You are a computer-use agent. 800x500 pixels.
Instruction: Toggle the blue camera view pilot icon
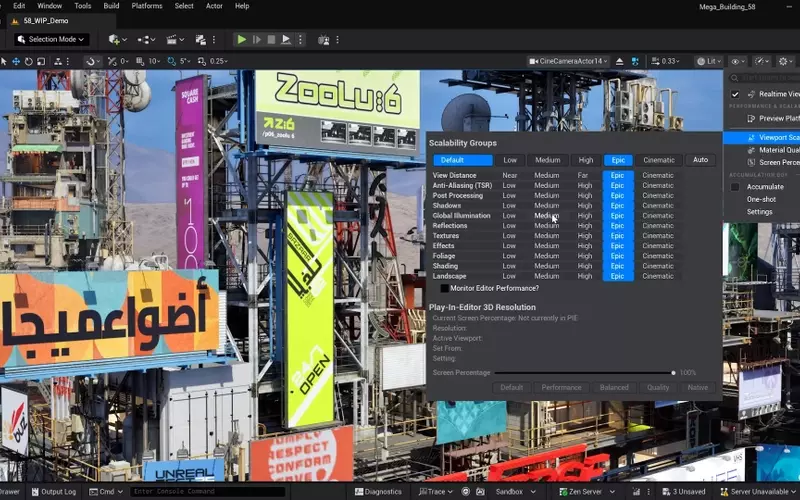coord(635,61)
